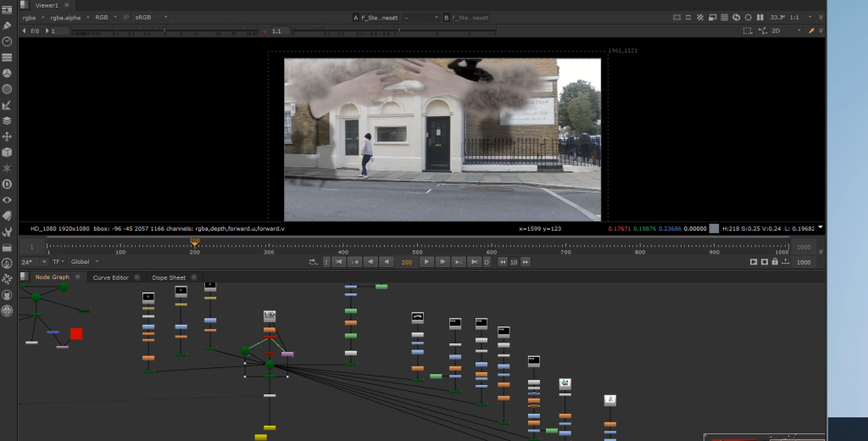The width and height of the screenshot is (868, 441).
Task: Jump to the first frame
Action: [x=340, y=262]
